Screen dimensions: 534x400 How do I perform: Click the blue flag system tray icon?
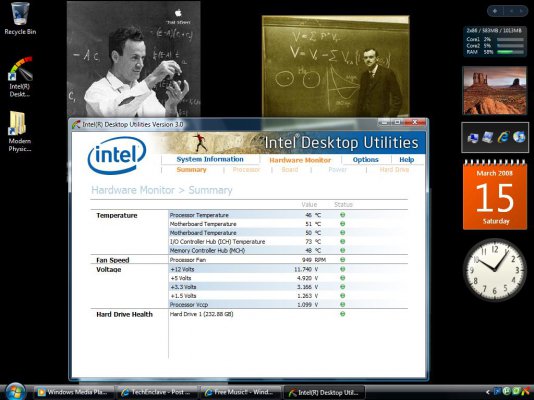coord(497,392)
